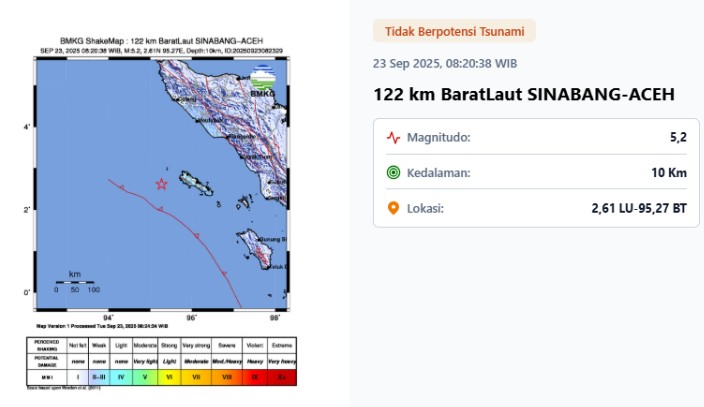Click the green V intensity swatch
The height and width of the screenshot is (407, 704).
coord(145,377)
